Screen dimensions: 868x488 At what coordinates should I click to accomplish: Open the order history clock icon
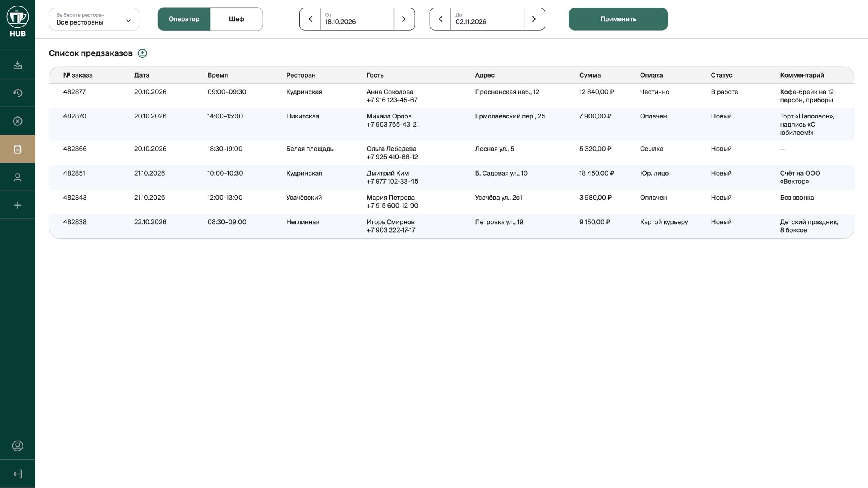tap(18, 93)
